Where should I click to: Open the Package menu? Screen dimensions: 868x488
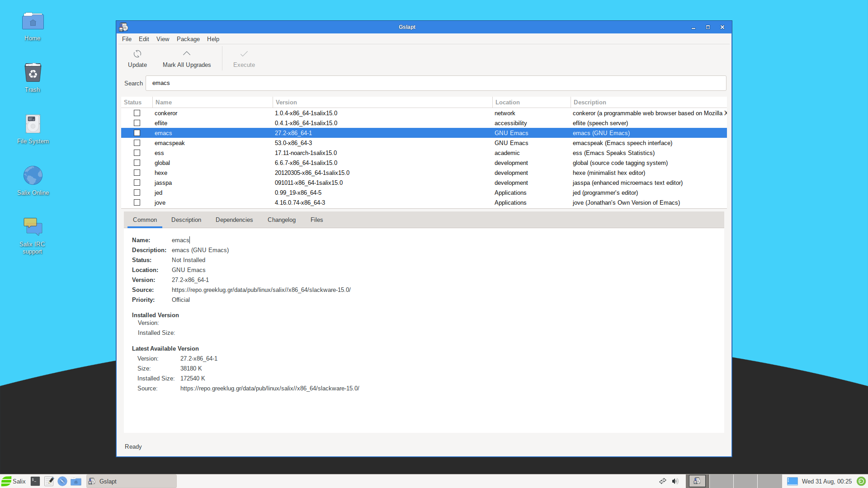coord(188,39)
